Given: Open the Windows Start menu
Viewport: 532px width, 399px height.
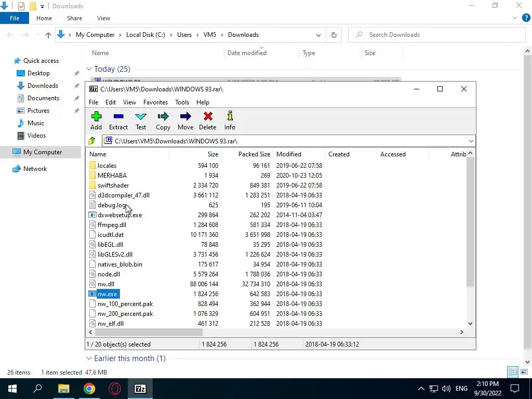Looking at the screenshot, I should coord(12,389).
